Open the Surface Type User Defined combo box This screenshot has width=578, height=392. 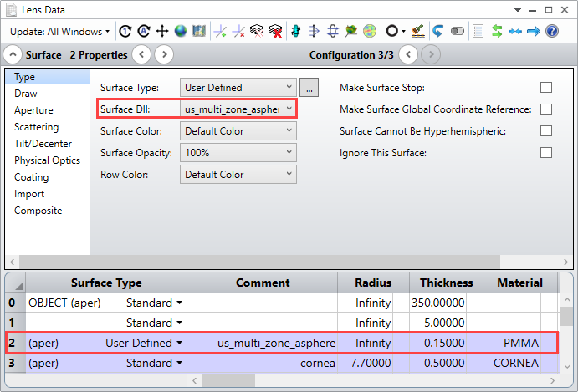[238, 87]
